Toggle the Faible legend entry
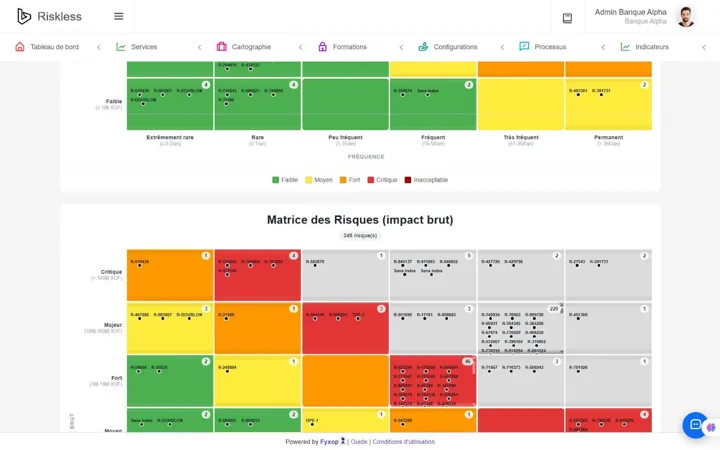720x450 pixels. [x=285, y=180]
